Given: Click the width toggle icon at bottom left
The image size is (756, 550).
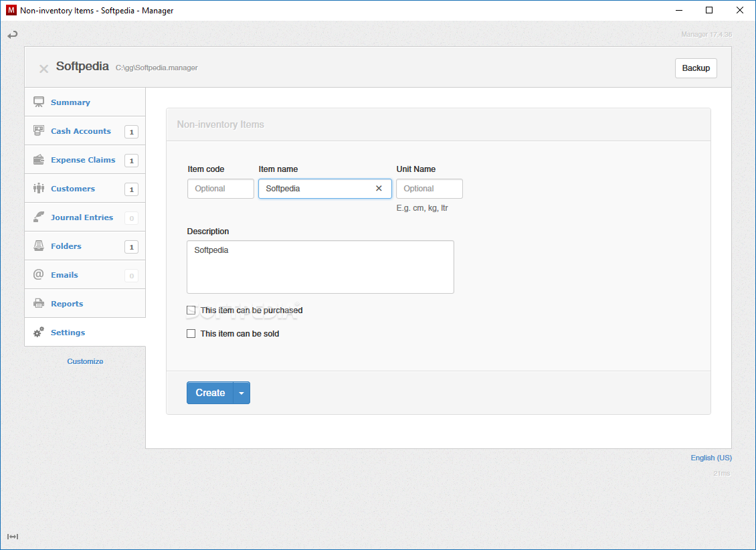Looking at the screenshot, I should [x=13, y=537].
